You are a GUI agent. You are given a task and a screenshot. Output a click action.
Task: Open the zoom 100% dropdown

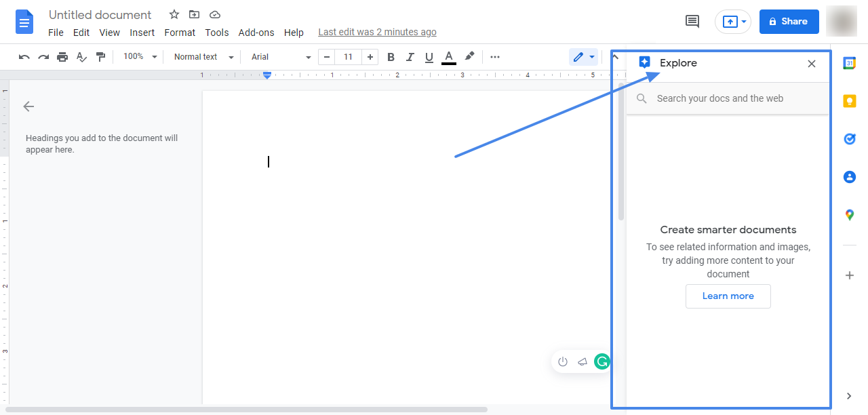(x=140, y=57)
